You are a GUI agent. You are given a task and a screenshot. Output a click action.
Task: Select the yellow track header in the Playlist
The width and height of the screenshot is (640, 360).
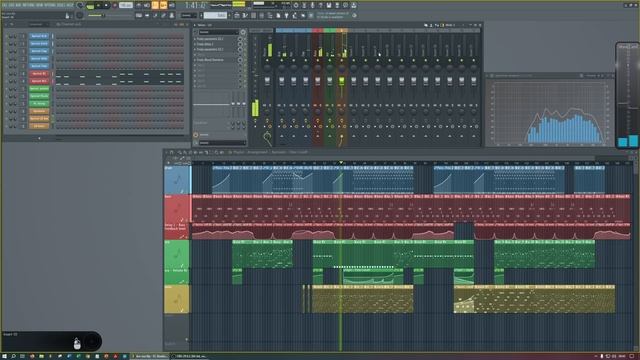tap(177, 299)
